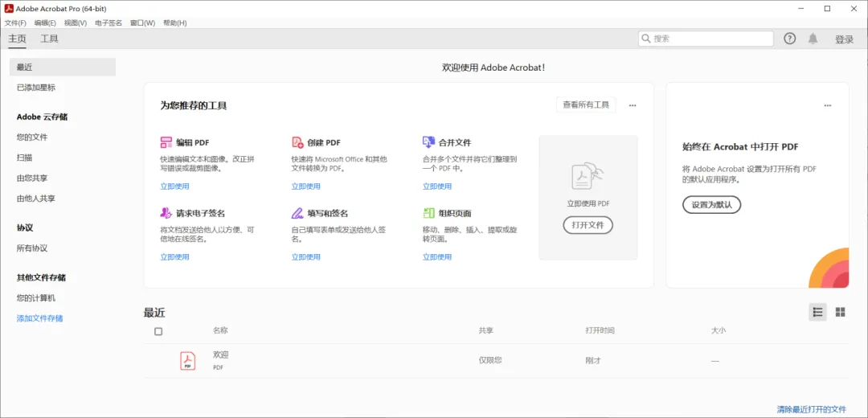Viewport: 868px width, 418px height.
Task: Click the 编辑 PDF tool icon
Action: point(166,142)
